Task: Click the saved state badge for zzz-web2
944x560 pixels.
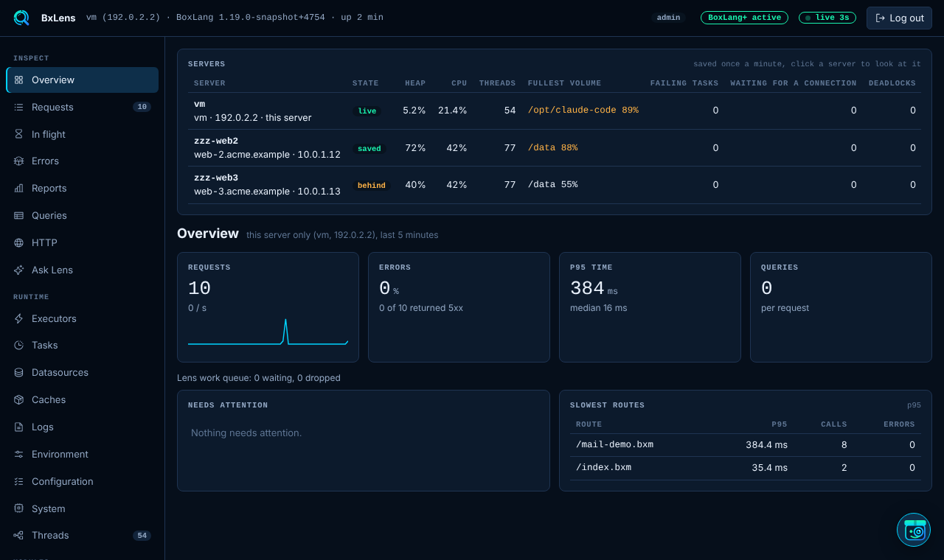Action: pos(369,148)
